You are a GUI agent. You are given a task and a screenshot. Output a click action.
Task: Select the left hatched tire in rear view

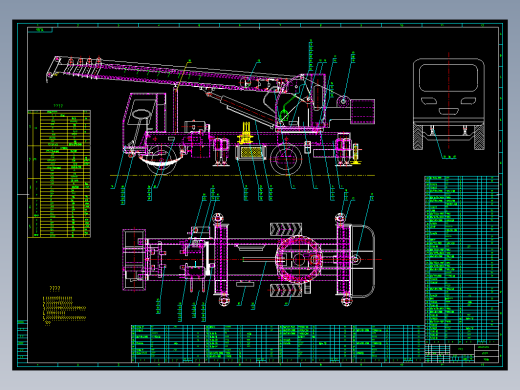pos(418,137)
